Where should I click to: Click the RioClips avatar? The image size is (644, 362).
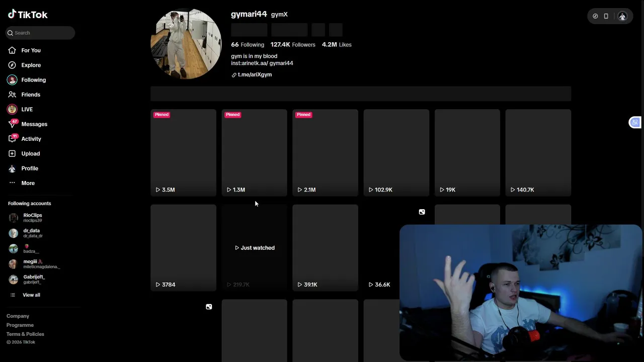coord(14,218)
